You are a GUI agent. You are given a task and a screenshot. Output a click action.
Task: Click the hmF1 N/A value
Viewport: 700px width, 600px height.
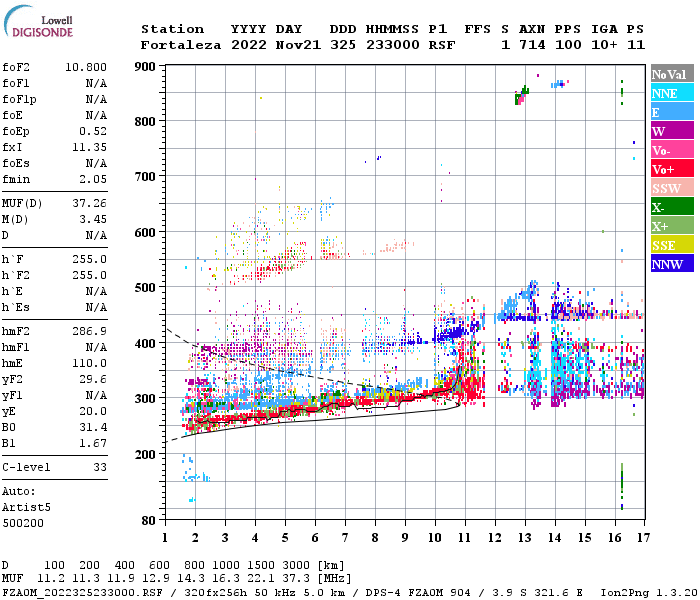[x=96, y=347]
